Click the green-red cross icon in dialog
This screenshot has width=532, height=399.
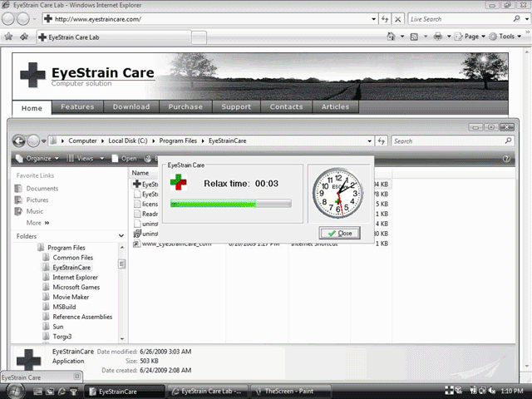pos(179,182)
